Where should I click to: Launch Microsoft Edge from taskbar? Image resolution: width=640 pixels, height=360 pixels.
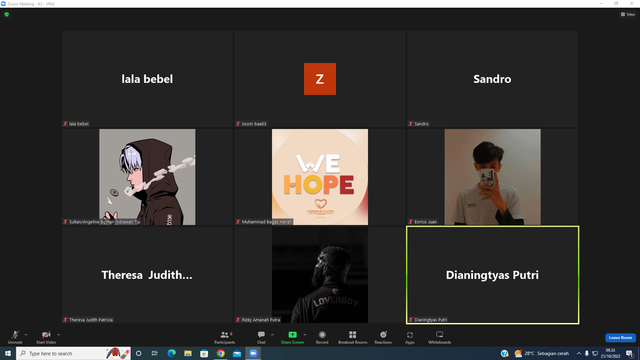pyautogui.click(x=171, y=353)
